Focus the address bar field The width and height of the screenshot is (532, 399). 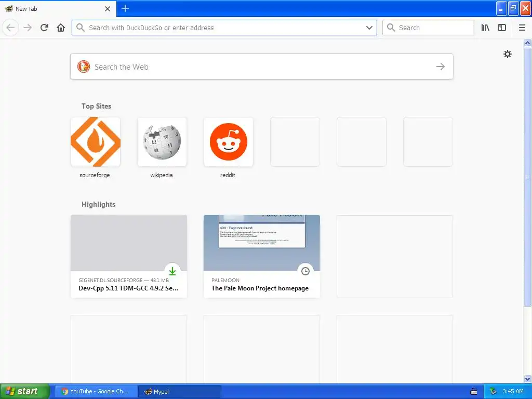pos(224,28)
